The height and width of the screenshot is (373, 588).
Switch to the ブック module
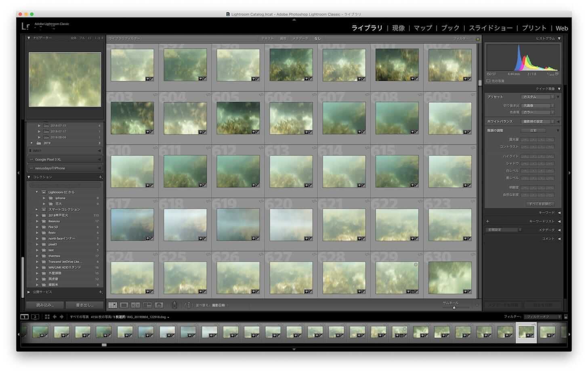point(450,28)
